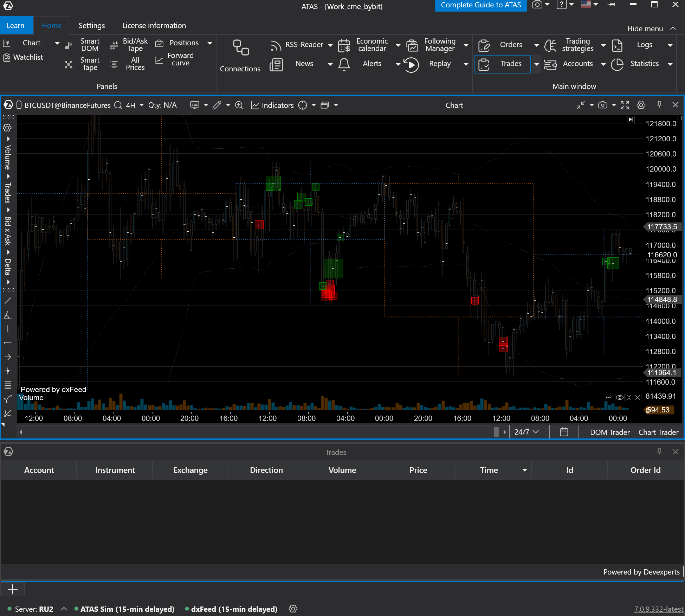The width and height of the screenshot is (685, 616).
Task: Switch to the Settings tab
Action: (92, 26)
